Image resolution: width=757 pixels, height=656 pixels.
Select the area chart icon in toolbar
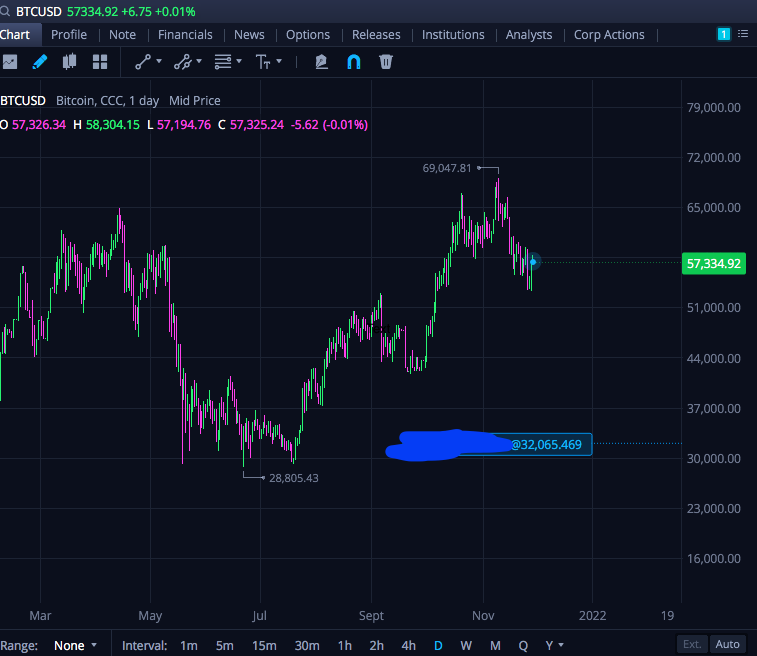10,62
